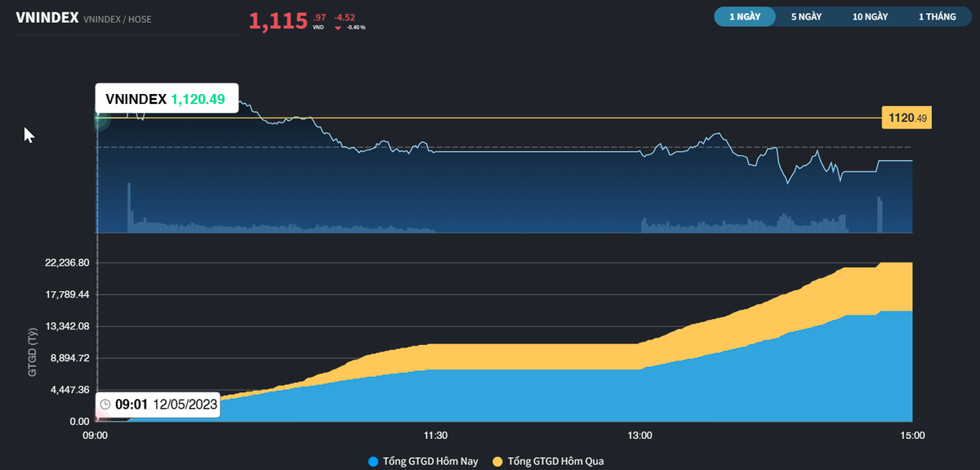Click the 4,447.36 axis label
The width and height of the screenshot is (980, 470).
(69, 390)
